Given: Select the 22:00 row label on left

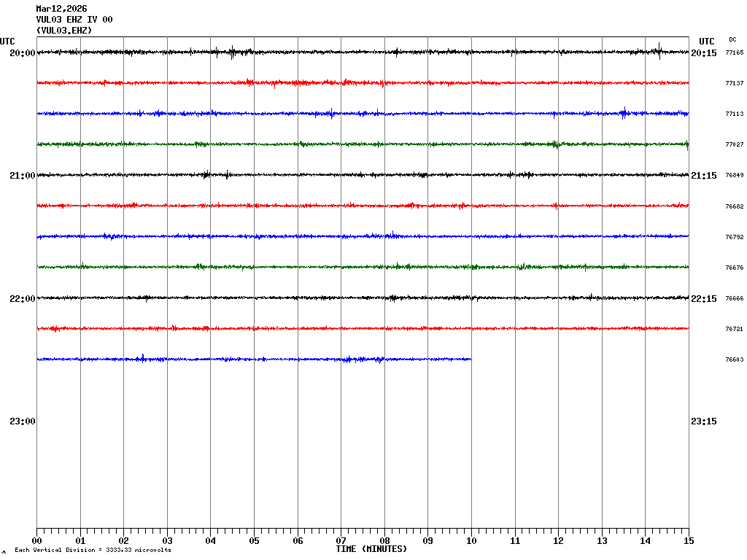Looking at the screenshot, I should 22,298.
